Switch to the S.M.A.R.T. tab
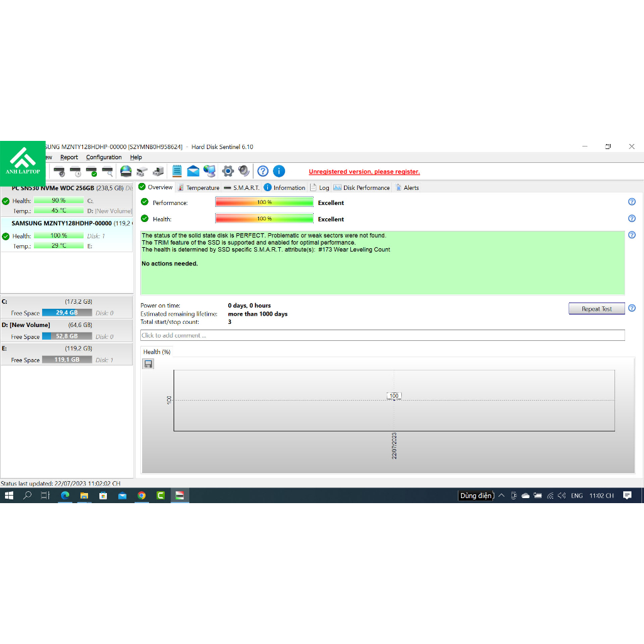644x644 pixels. 242,187
